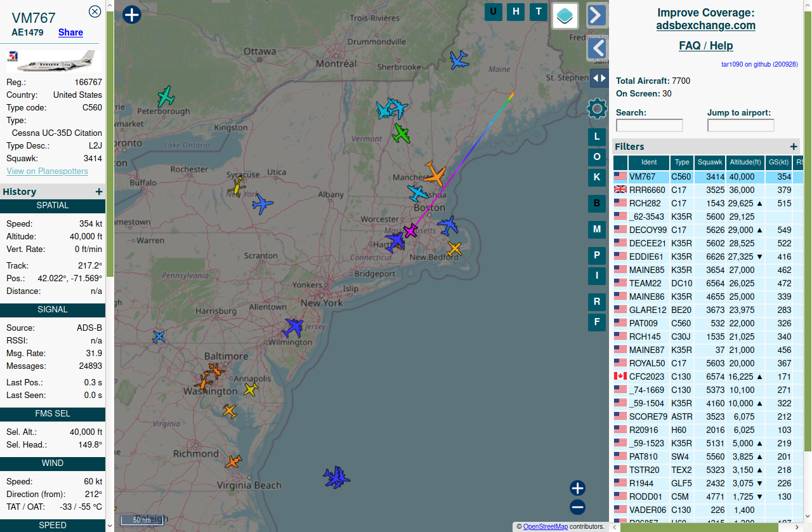Select the TEAM22 aircraft row
Image resolution: width=812 pixels, height=532 pixels.
point(708,283)
